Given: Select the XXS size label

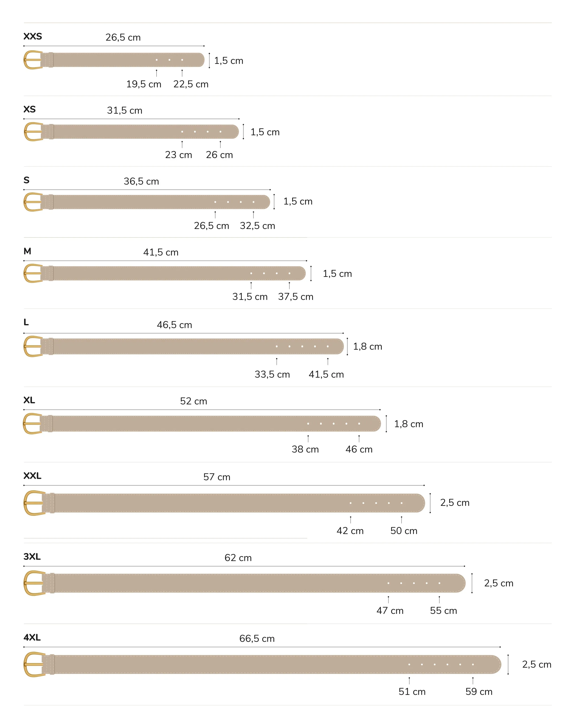Looking at the screenshot, I should pos(33,36).
